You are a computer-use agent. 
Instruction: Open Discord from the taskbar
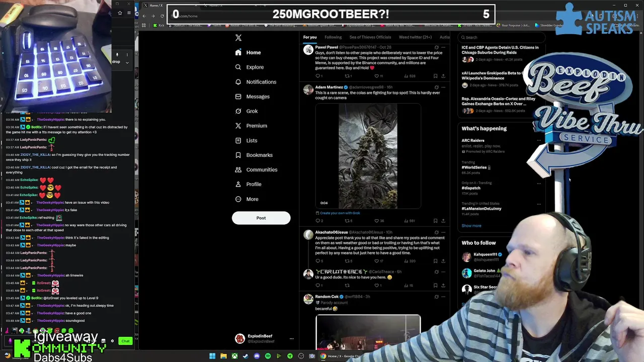[257, 356]
